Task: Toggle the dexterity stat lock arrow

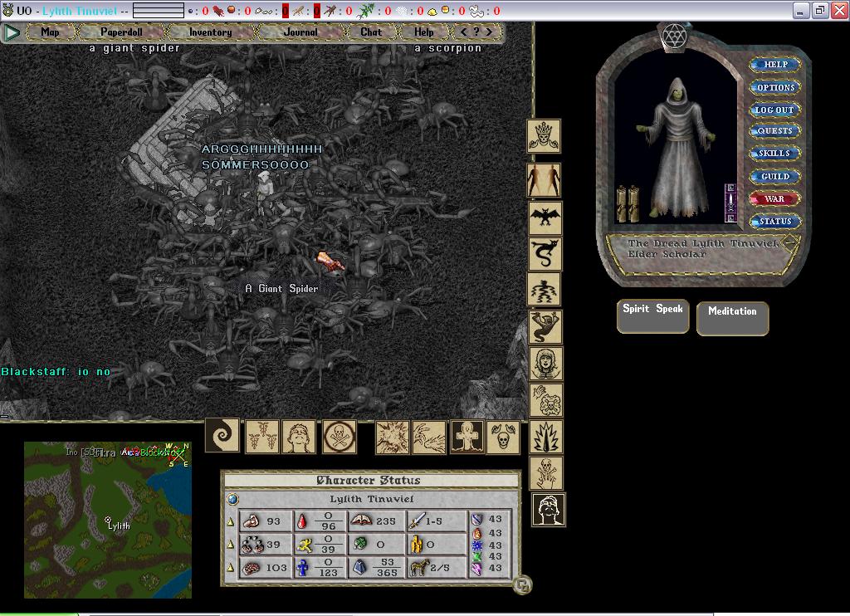Action: (231, 545)
